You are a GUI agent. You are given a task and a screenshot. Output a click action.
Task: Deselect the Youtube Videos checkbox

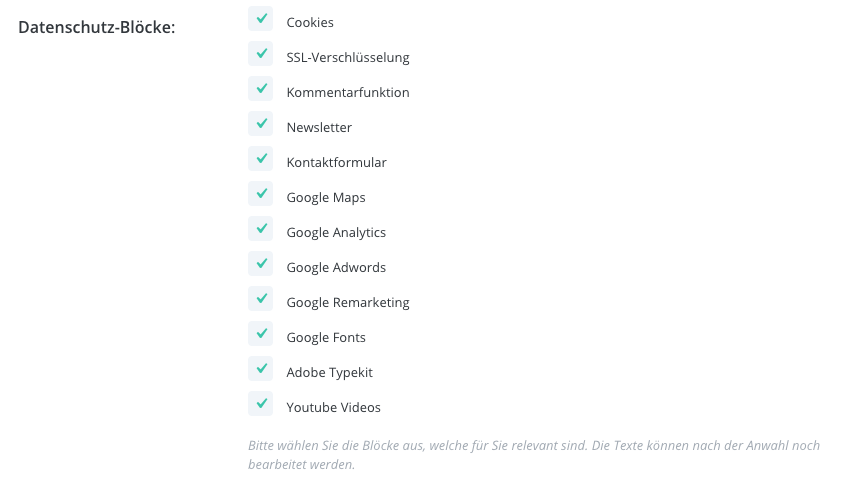[261, 404]
